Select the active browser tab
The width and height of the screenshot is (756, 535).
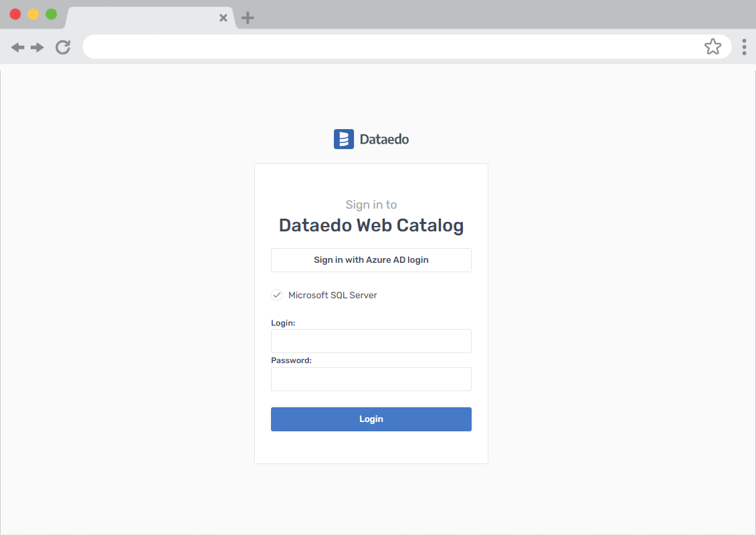pos(144,18)
